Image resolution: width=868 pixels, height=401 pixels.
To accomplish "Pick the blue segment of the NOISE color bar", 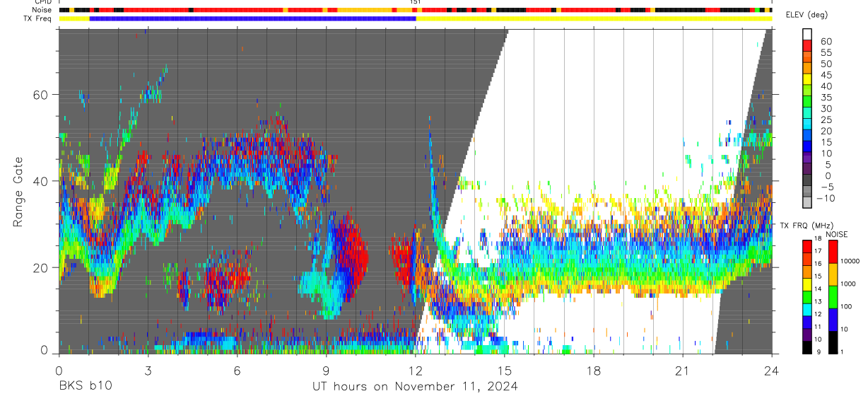I will [x=833, y=320].
